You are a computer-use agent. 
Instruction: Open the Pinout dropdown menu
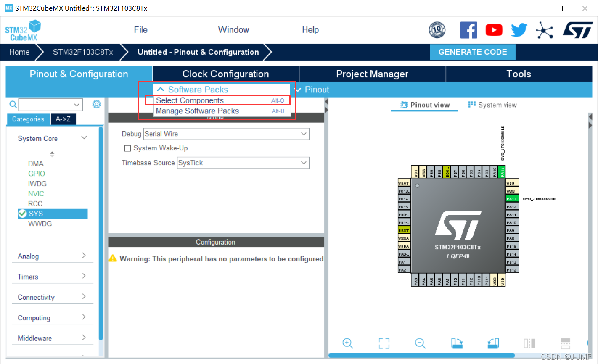click(x=312, y=90)
